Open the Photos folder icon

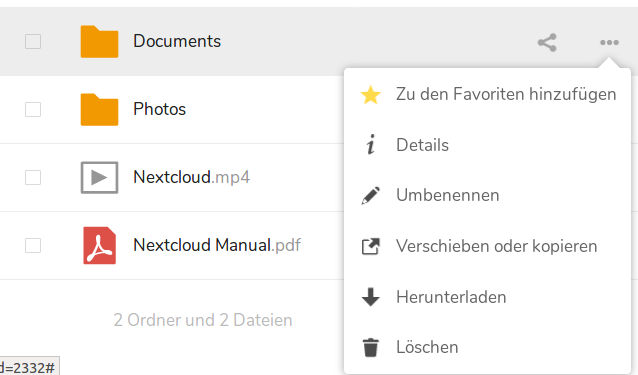[99, 109]
